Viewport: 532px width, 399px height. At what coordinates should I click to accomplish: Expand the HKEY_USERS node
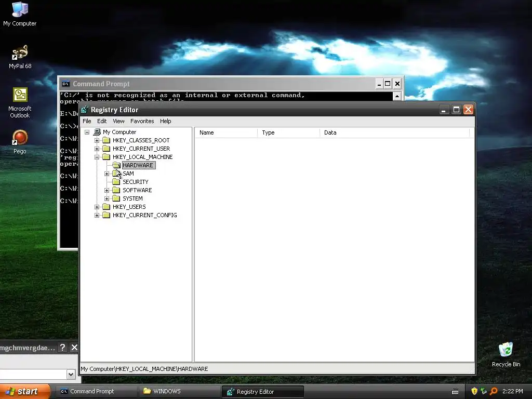point(97,207)
